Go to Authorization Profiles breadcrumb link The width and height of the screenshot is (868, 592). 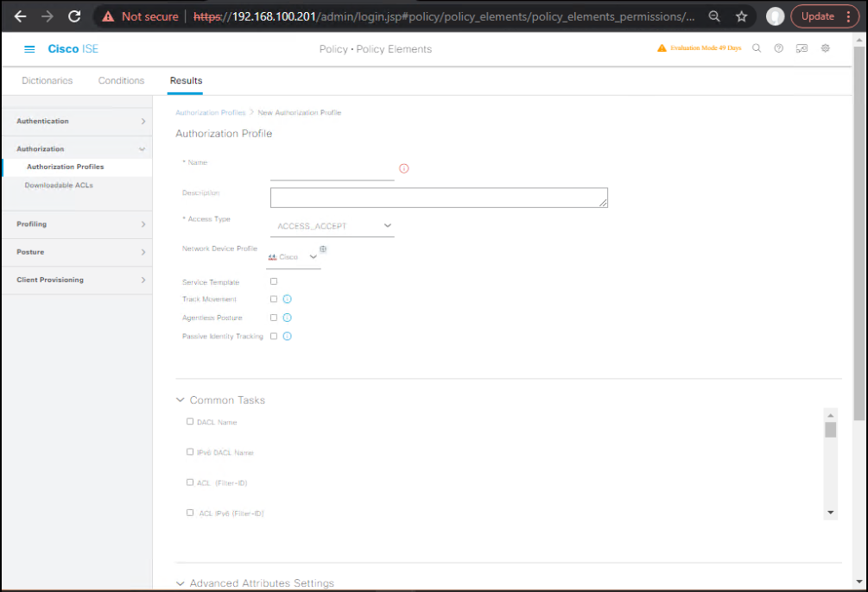[211, 112]
